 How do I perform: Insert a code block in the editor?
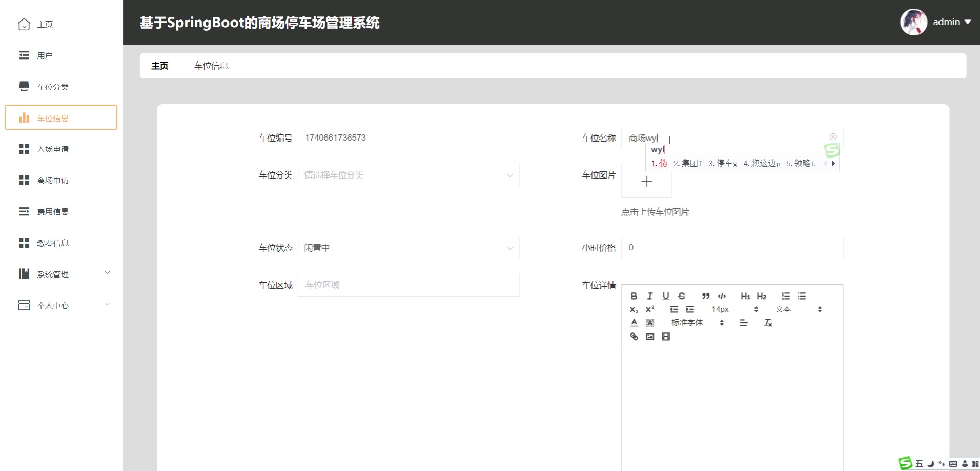[722, 296]
